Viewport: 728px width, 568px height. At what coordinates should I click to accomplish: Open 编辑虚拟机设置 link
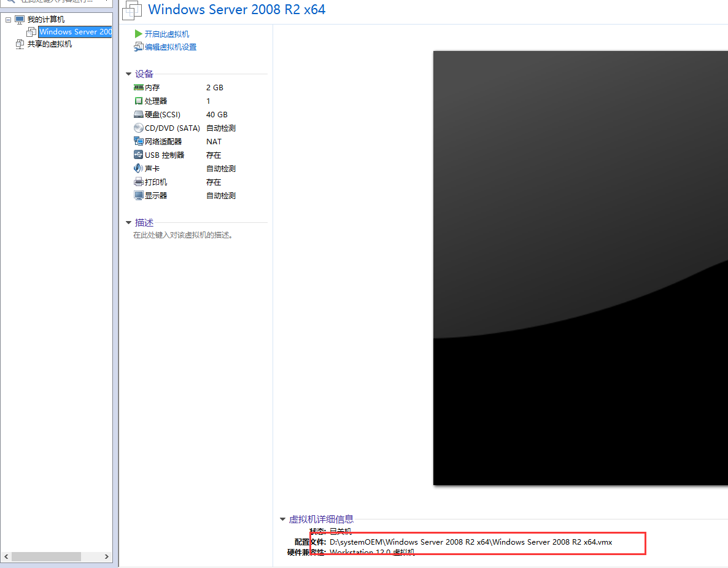171,47
